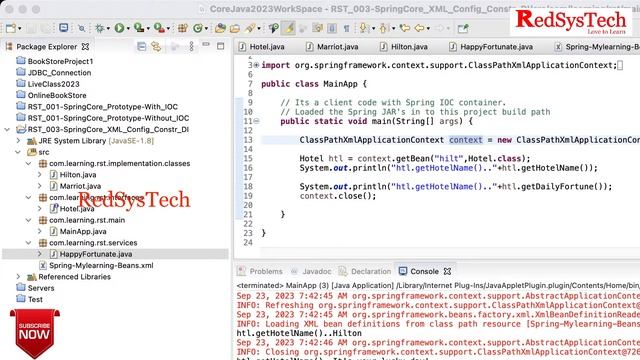
Task: Select BookStoreProject1 project
Action: 55,61
